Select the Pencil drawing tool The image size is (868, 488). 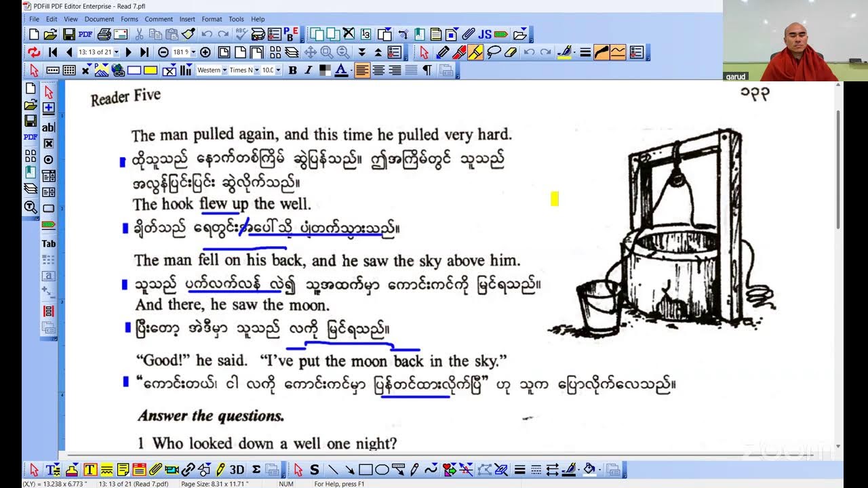pyautogui.click(x=443, y=52)
